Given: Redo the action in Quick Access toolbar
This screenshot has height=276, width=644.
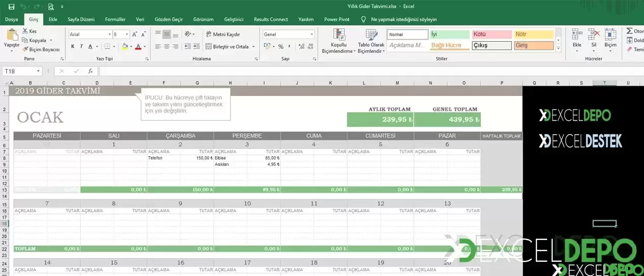Looking at the screenshot, I should 37,7.
